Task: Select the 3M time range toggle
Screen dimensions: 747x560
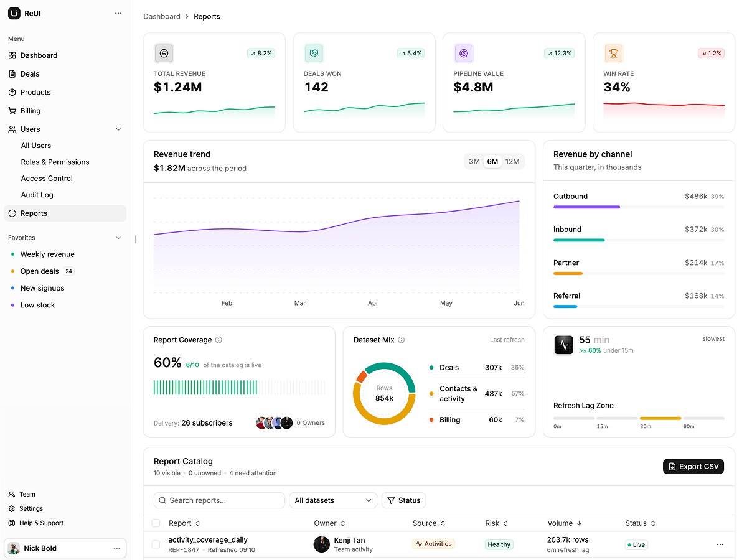Action: click(474, 162)
